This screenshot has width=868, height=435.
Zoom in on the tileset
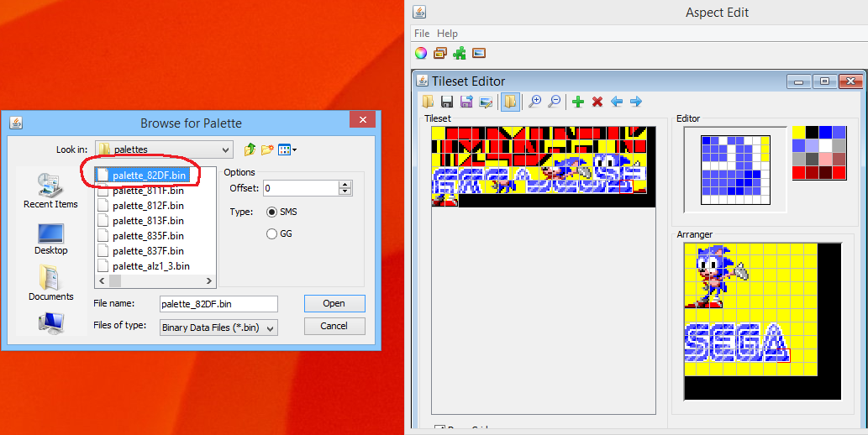pos(534,102)
